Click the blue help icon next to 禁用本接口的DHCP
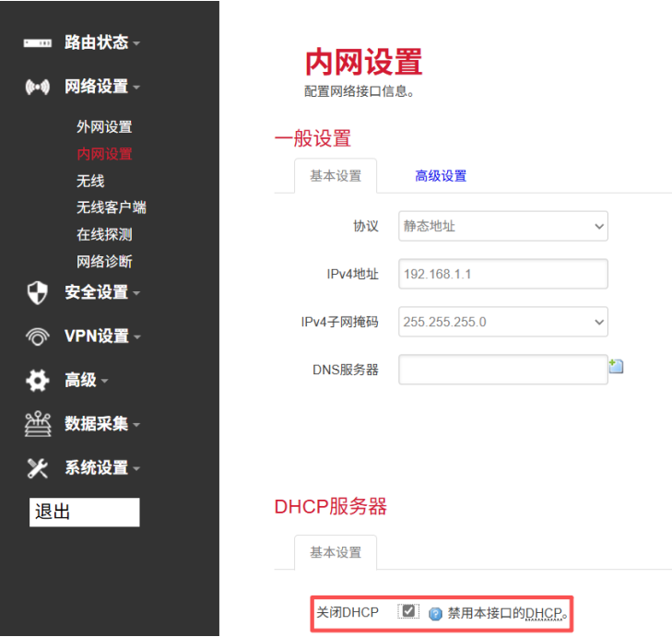 (x=435, y=614)
